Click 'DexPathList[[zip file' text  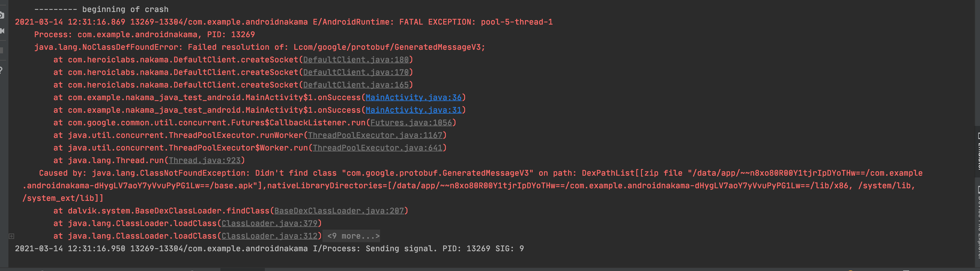pyautogui.click(x=633, y=173)
